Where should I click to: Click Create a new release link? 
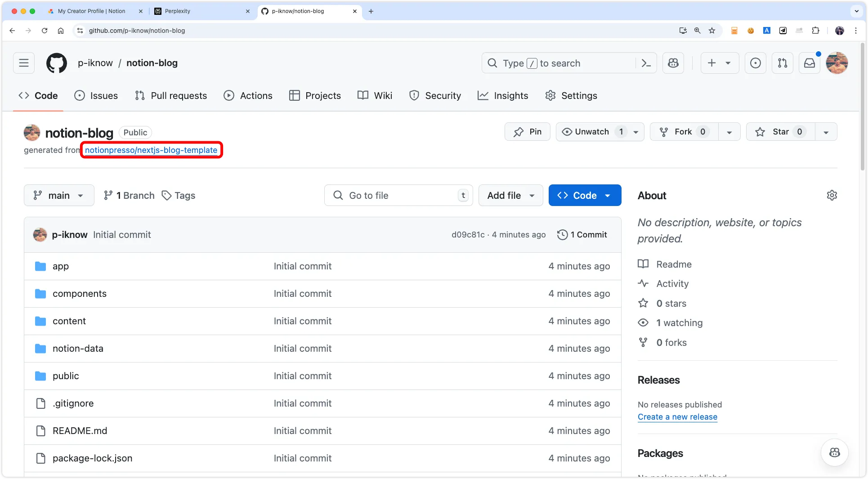click(x=677, y=417)
